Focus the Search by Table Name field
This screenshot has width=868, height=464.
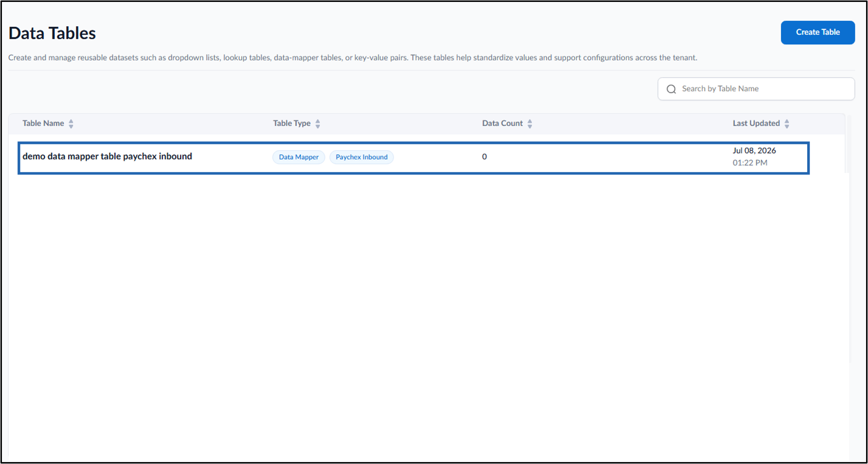coord(756,89)
